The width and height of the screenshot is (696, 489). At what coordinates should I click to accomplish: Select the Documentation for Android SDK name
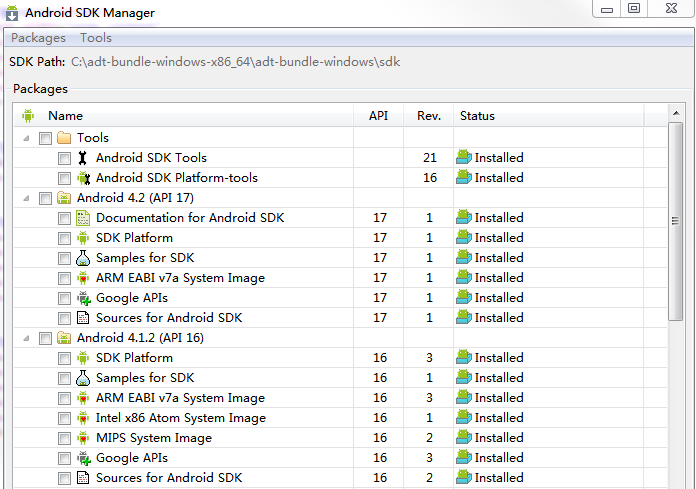tap(190, 217)
